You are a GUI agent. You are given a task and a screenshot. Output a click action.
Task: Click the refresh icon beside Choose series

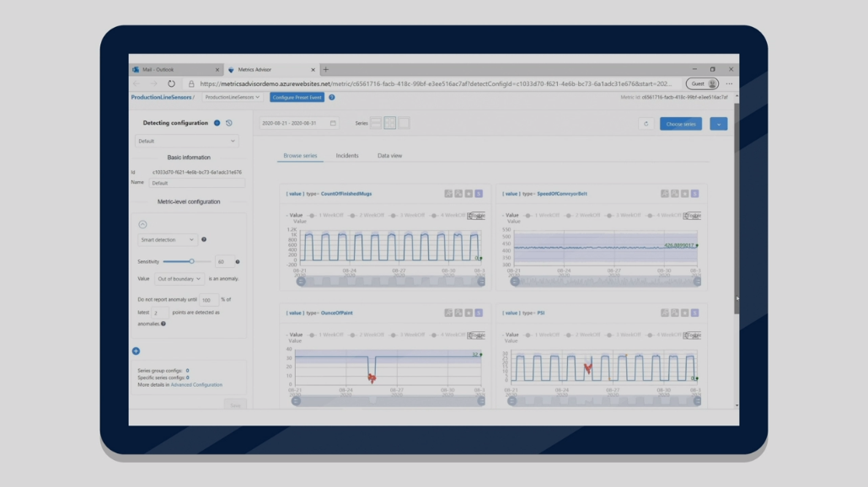click(646, 124)
